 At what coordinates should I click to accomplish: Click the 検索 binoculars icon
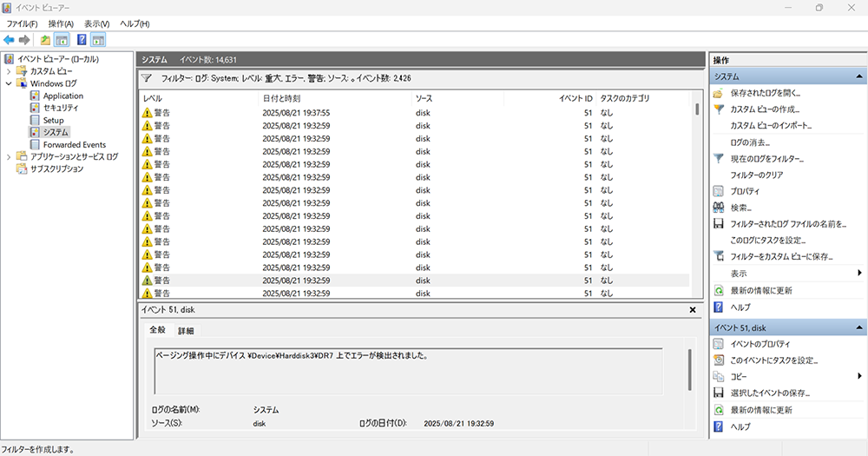pos(719,208)
